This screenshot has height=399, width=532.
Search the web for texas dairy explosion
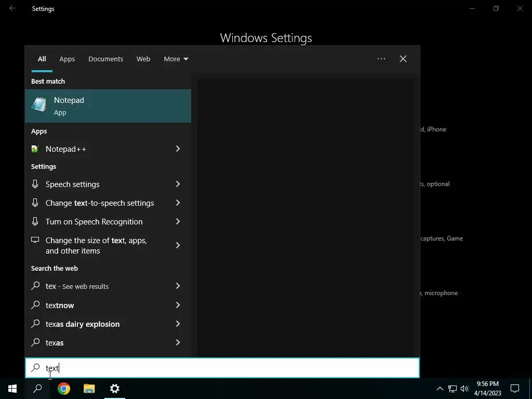[83, 324]
